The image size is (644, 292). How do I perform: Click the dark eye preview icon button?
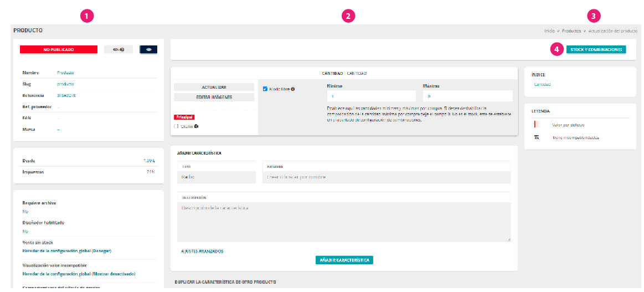click(x=148, y=49)
